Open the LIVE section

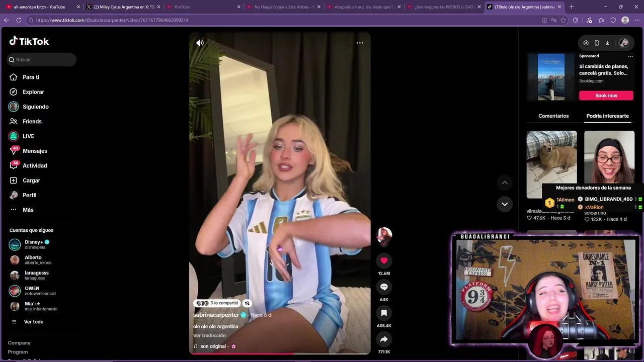(x=28, y=136)
